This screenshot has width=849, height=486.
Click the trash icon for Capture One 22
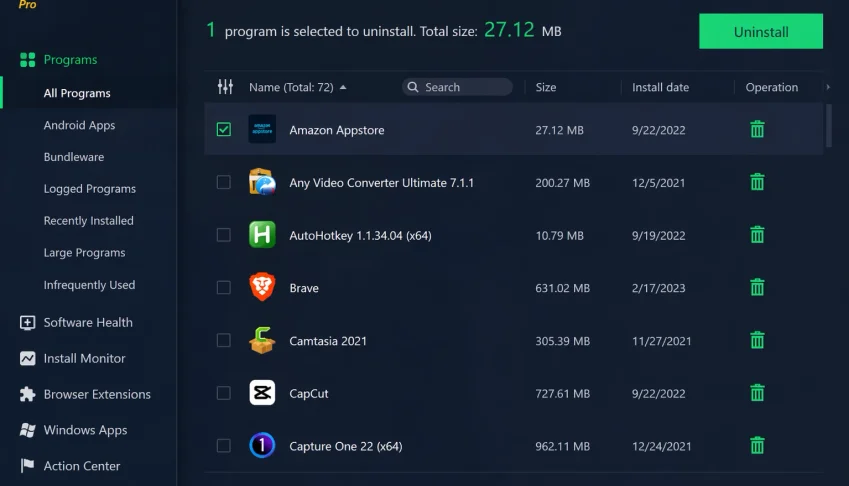(x=757, y=445)
